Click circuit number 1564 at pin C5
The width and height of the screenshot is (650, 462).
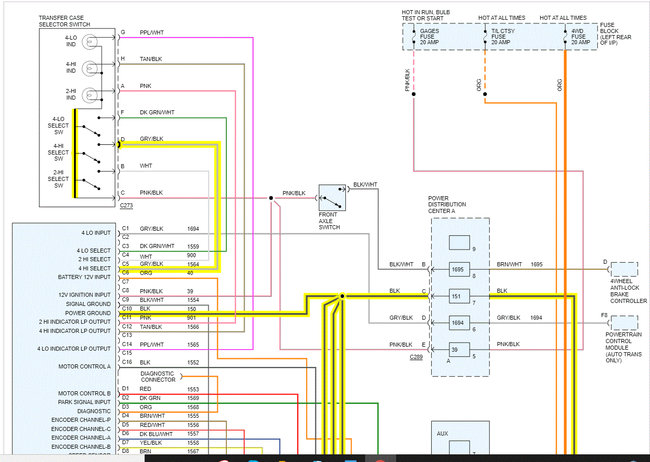coord(193,264)
